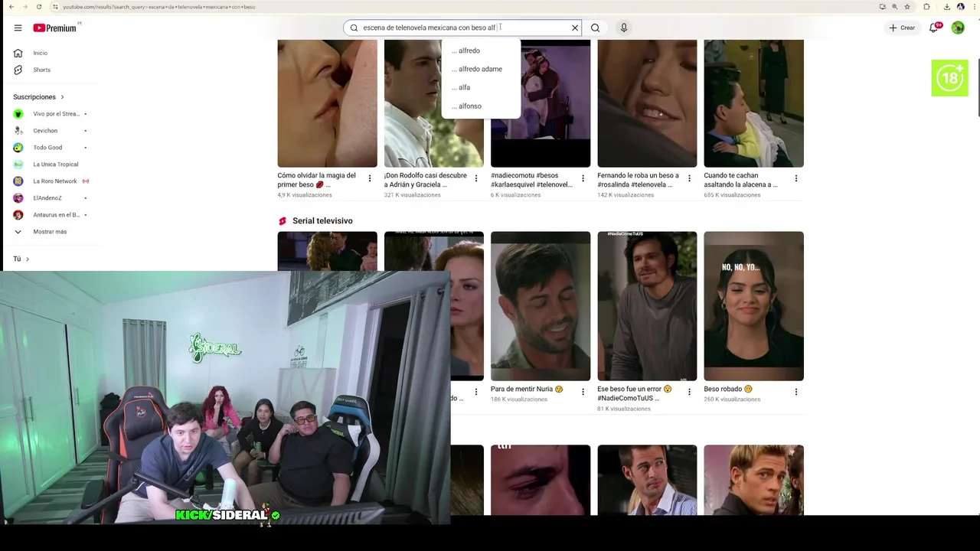Click the browser address bar URL

(159, 7)
